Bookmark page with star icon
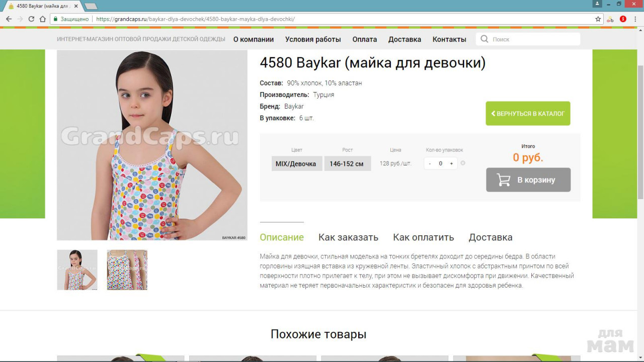Viewport: 644px width, 362px height. [598, 19]
